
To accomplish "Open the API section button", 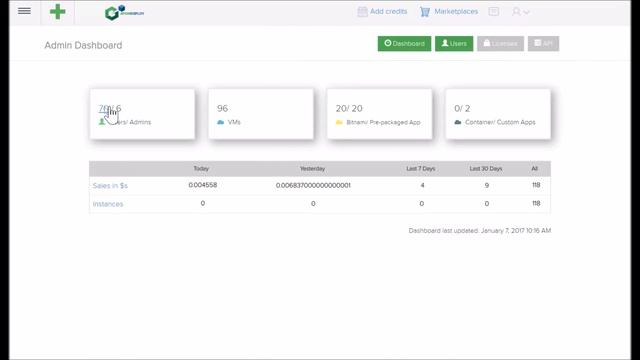I will click(x=543, y=44).
